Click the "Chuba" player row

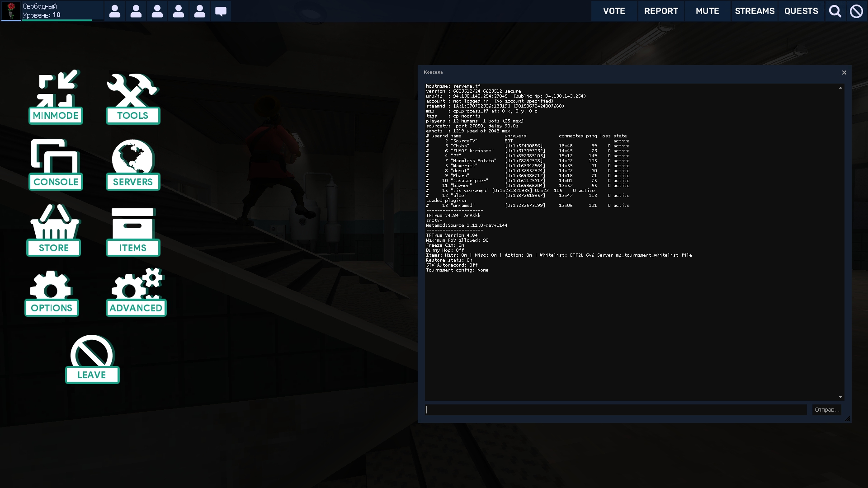(x=528, y=145)
